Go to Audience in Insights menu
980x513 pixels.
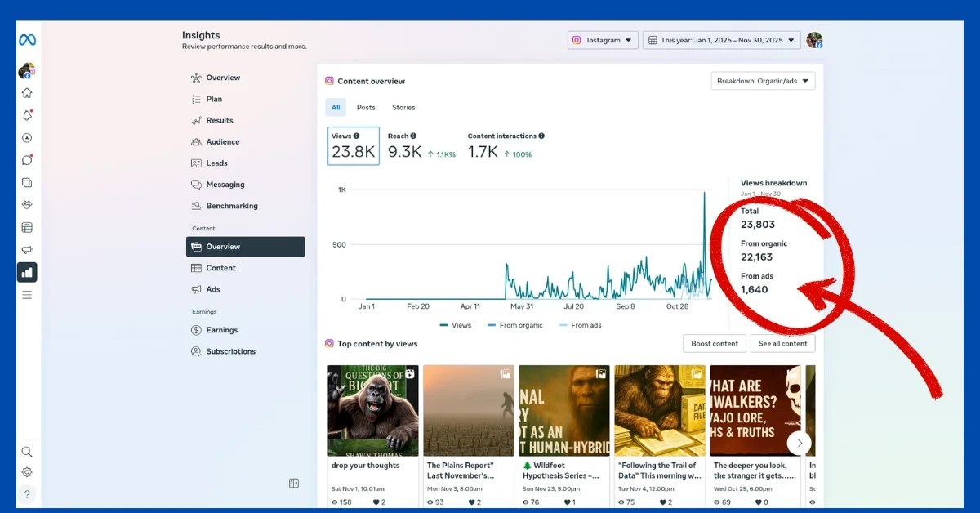click(x=222, y=142)
